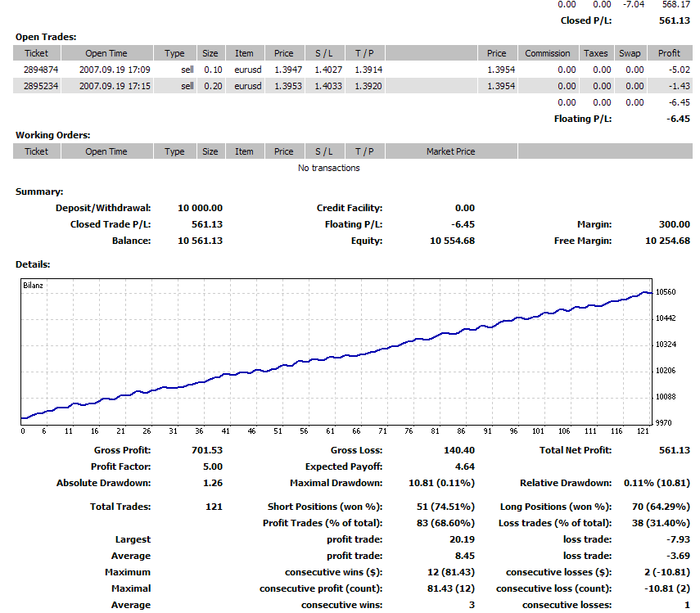Select the Free Margin value 10 254.68

pyautogui.click(x=667, y=241)
